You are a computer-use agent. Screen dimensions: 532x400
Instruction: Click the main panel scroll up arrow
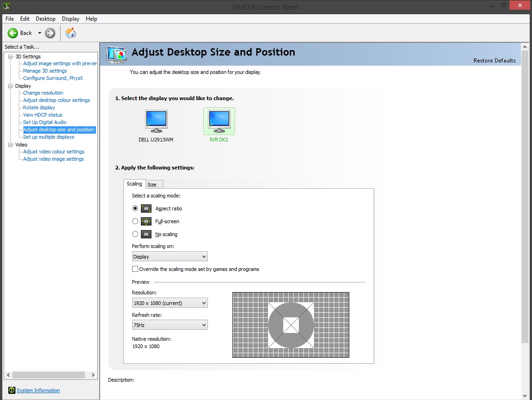tap(525, 47)
